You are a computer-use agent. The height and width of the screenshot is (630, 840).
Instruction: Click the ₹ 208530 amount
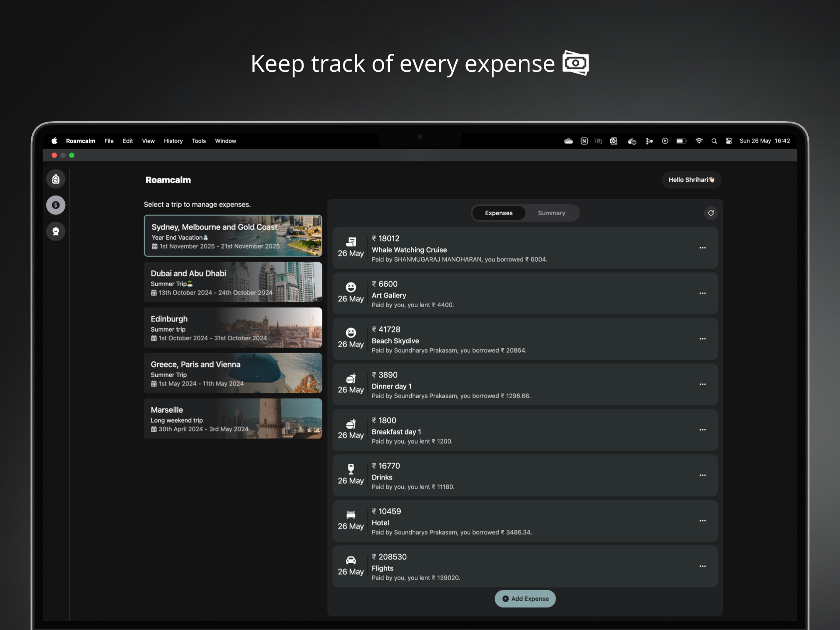point(389,557)
